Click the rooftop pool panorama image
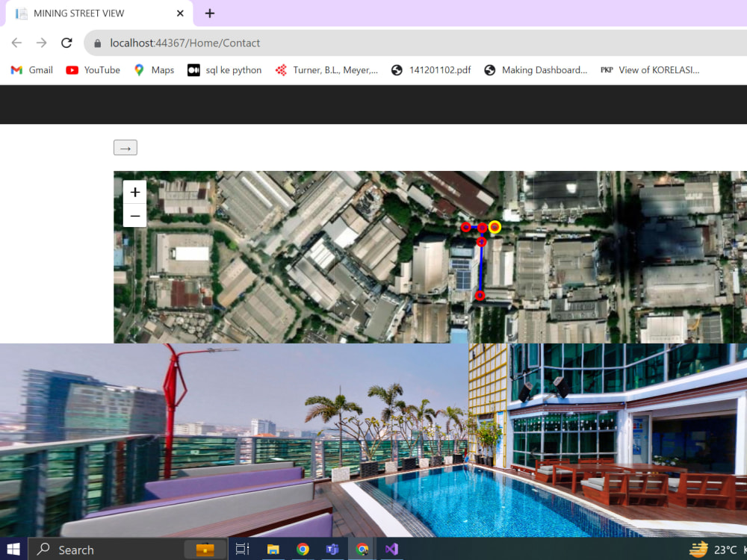The width and height of the screenshot is (747, 560). tap(373, 440)
